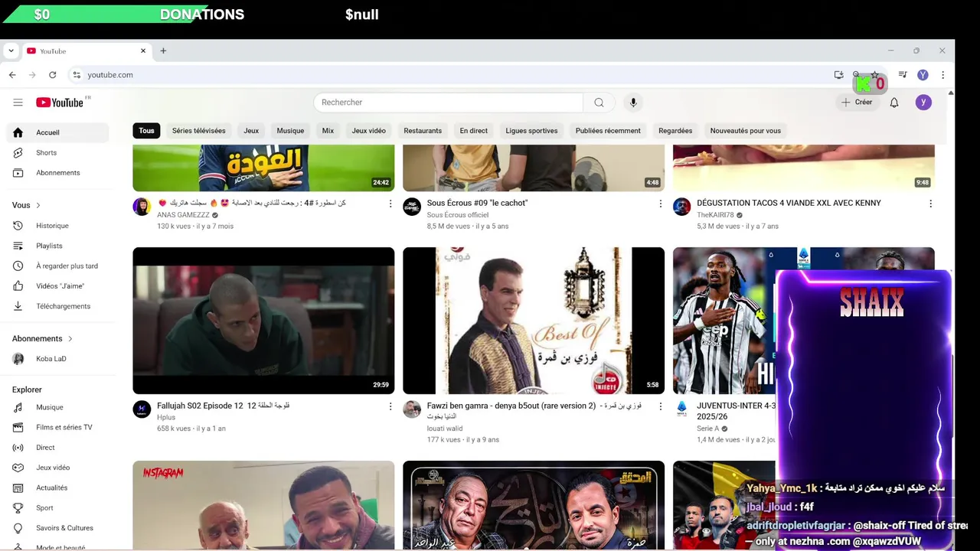Open the louati walid channel name
The width and height of the screenshot is (980, 551).
(x=446, y=429)
